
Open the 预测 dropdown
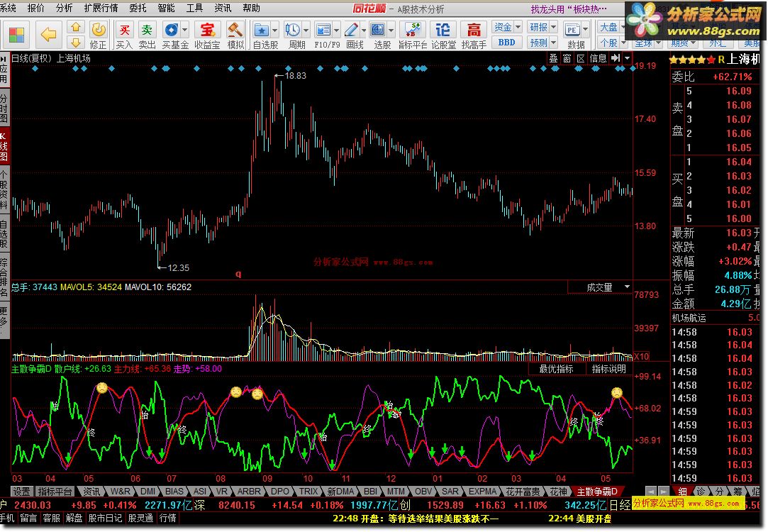pyautogui.click(x=542, y=43)
